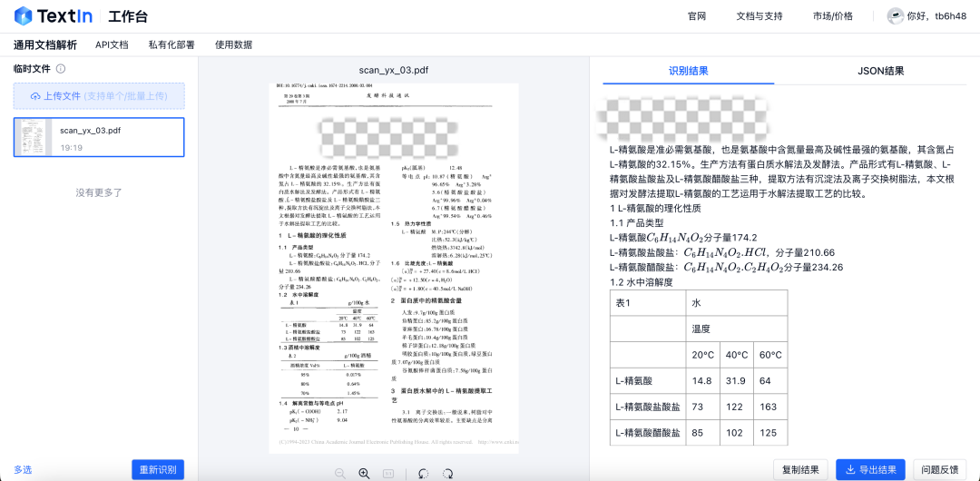Click the info icon beside 临时文件
The image size is (980, 481).
click(61, 69)
